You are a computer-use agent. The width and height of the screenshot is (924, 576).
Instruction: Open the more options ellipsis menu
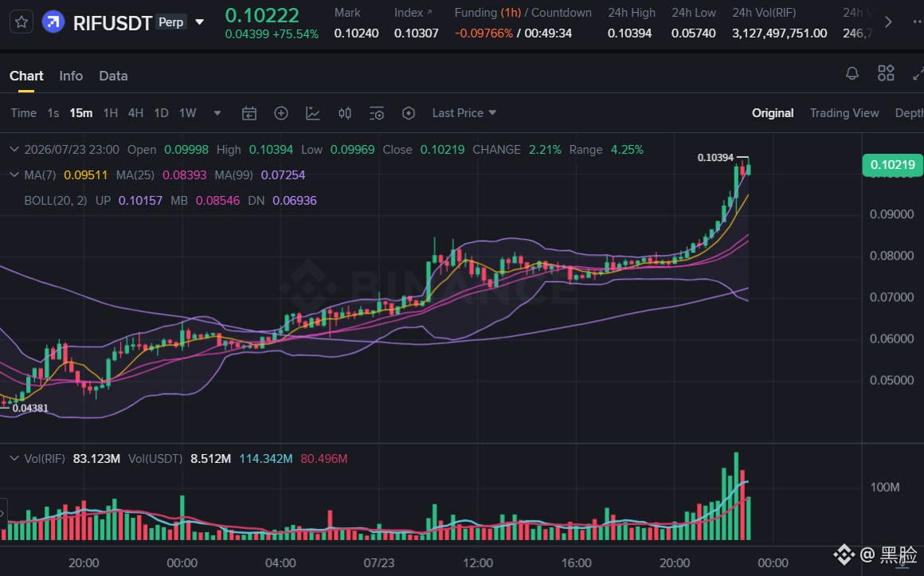pyautogui.click(x=918, y=22)
